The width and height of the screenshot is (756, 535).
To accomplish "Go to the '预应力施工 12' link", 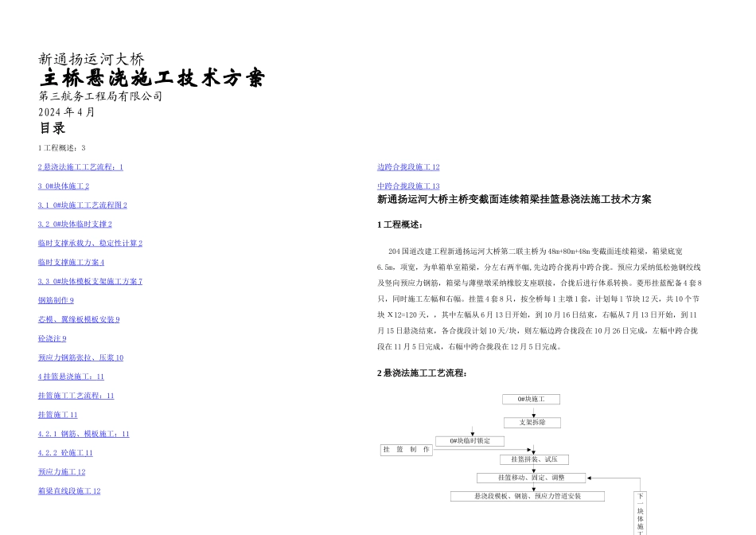I will (62, 472).
